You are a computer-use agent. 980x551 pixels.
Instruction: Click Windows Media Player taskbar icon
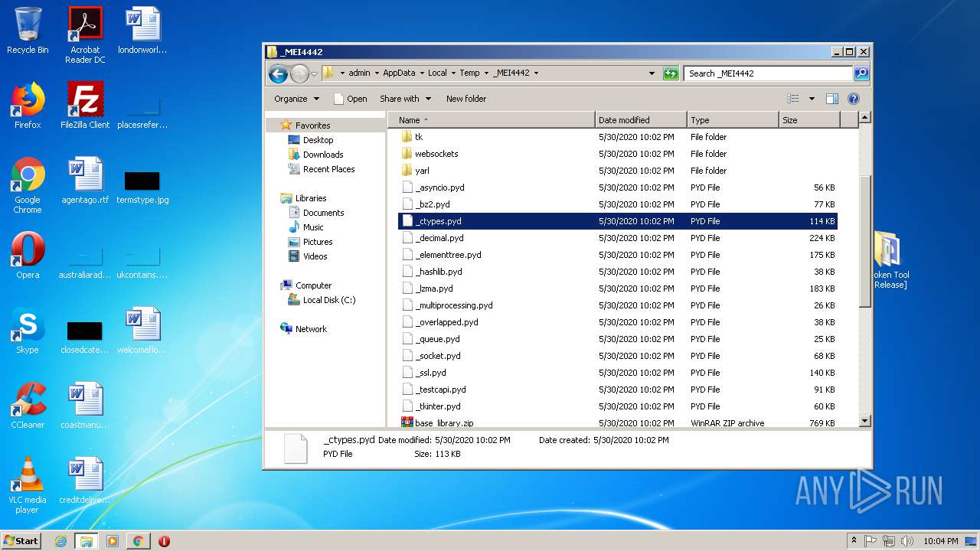point(113,541)
